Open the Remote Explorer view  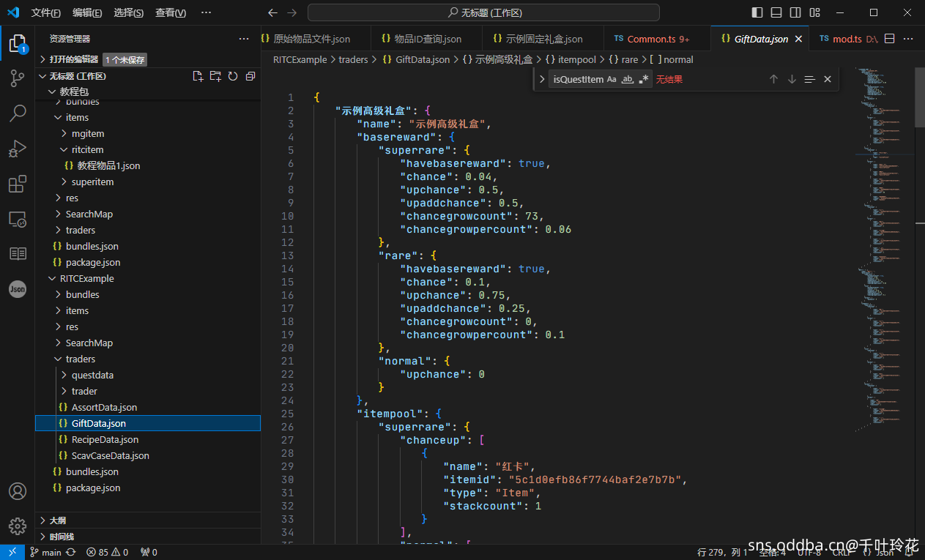(x=18, y=219)
